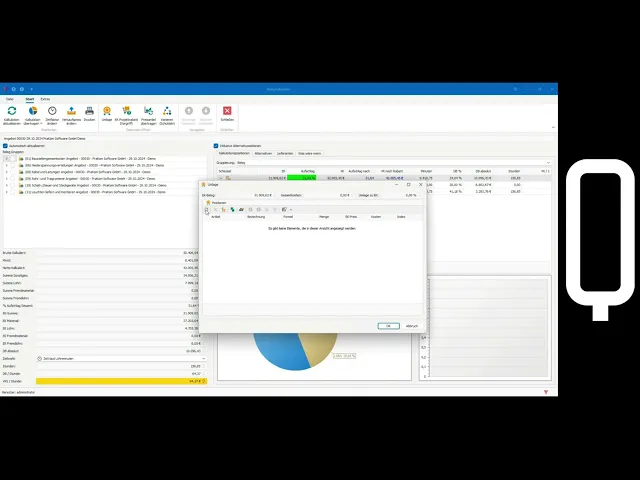The height and width of the screenshot is (480, 640).
Task: Toggle the Inklusive Alternativpositionen checkbox
Action: click(x=216, y=146)
